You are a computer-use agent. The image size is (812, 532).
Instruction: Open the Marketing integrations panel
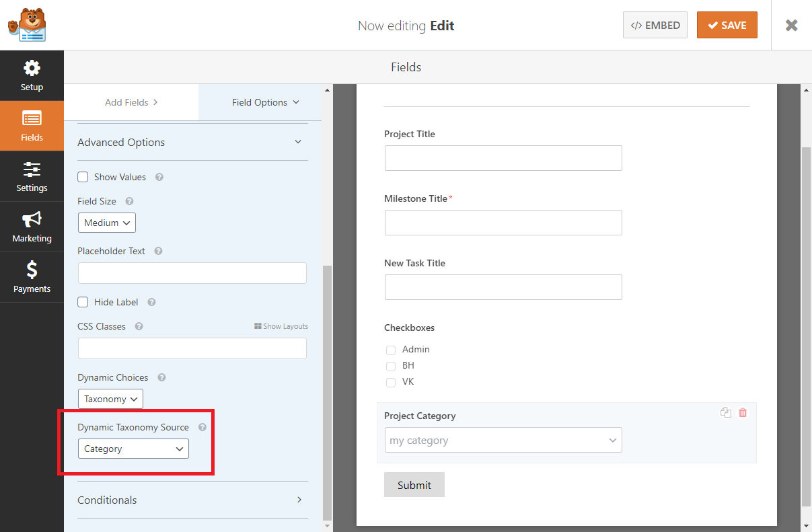[x=32, y=227]
